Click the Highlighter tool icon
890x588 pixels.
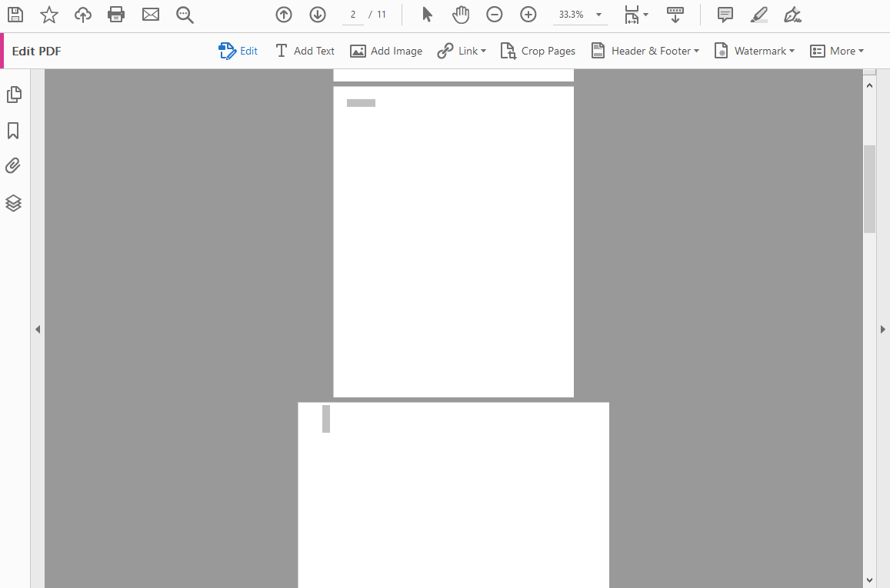758,14
